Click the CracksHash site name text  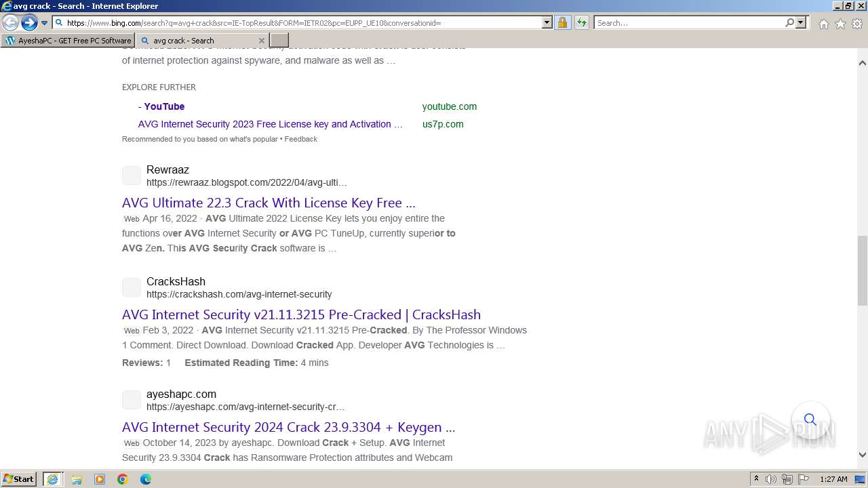tap(176, 281)
